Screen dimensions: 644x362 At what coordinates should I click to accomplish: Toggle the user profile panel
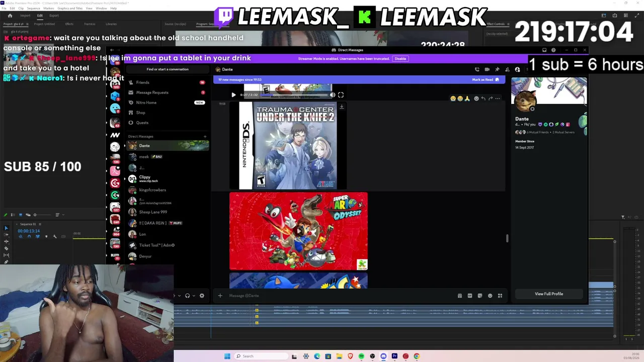(x=517, y=69)
